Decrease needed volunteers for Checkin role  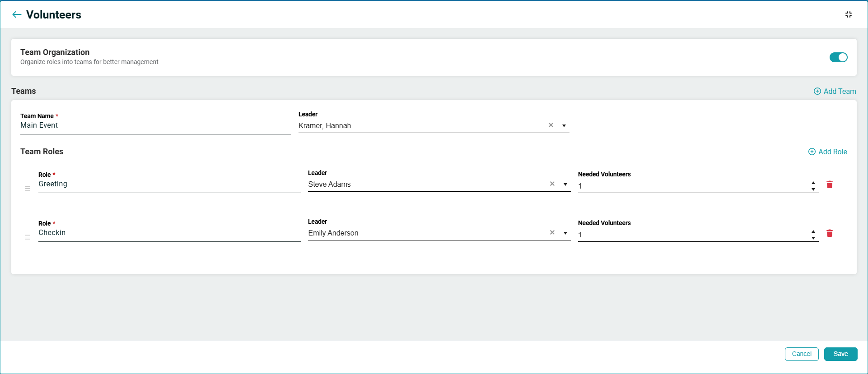pos(813,238)
